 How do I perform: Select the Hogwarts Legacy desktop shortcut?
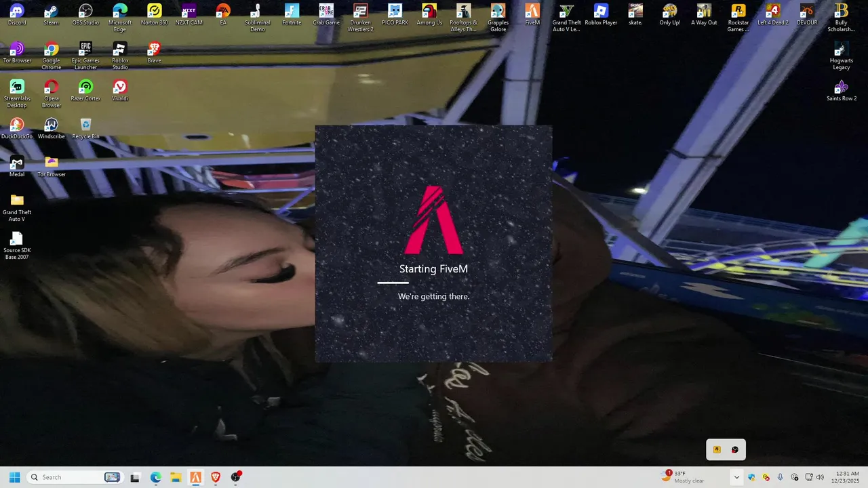coord(842,56)
